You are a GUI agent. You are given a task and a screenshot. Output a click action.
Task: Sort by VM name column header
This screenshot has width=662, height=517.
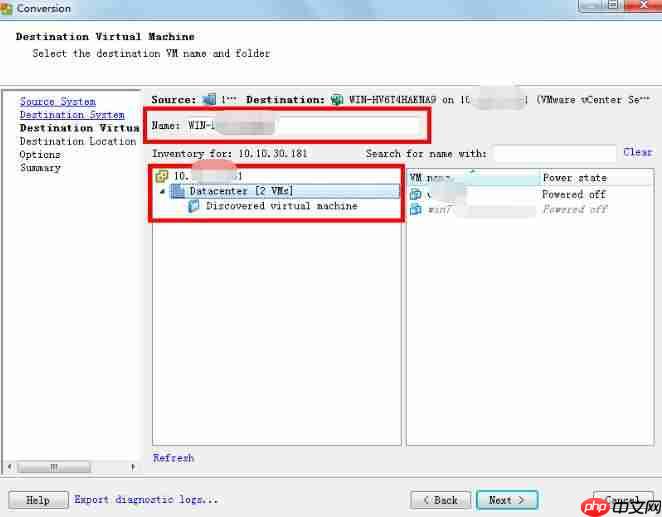(474, 178)
